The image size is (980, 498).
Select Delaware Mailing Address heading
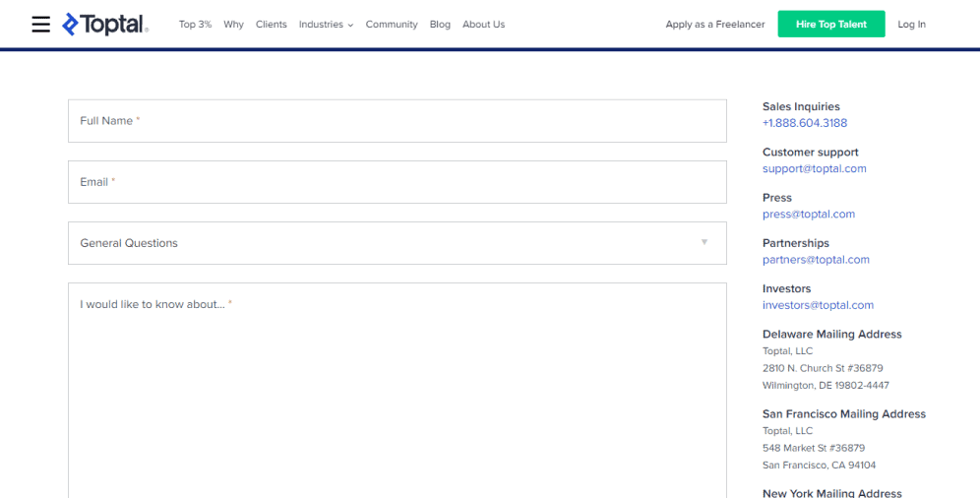tap(831, 335)
